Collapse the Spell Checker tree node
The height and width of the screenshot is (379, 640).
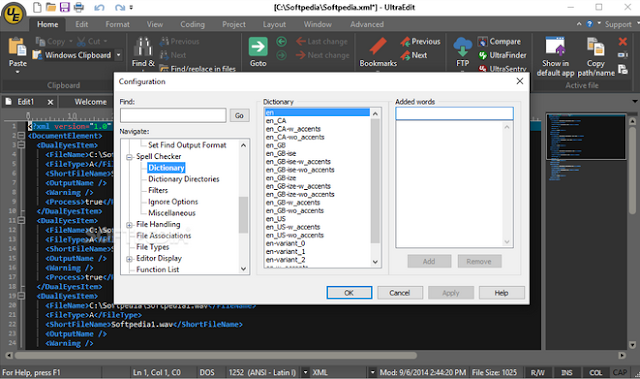click(129, 157)
